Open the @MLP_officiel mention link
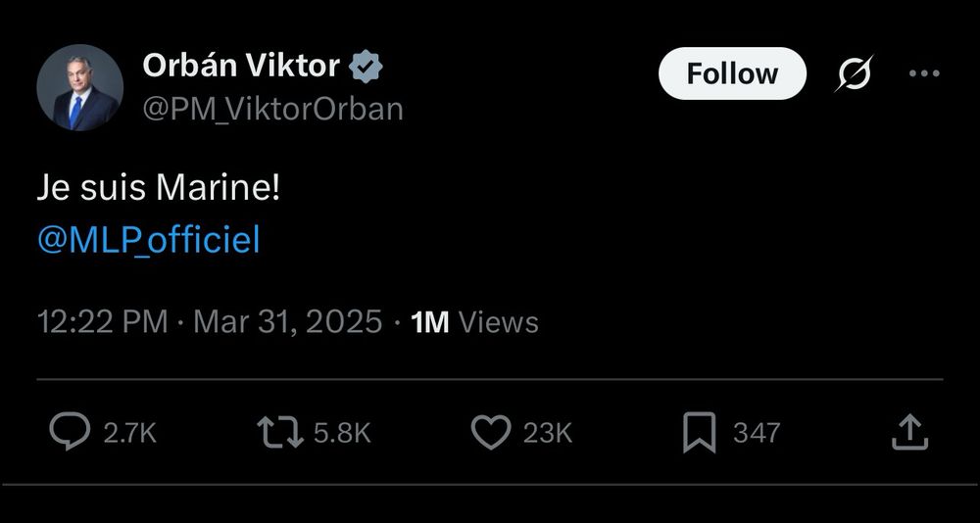 pos(149,240)
